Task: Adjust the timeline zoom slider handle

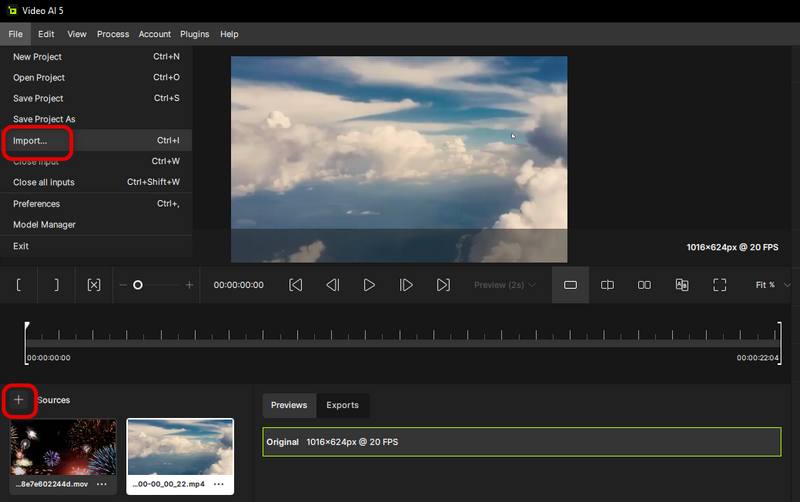Action: (138, 285)
